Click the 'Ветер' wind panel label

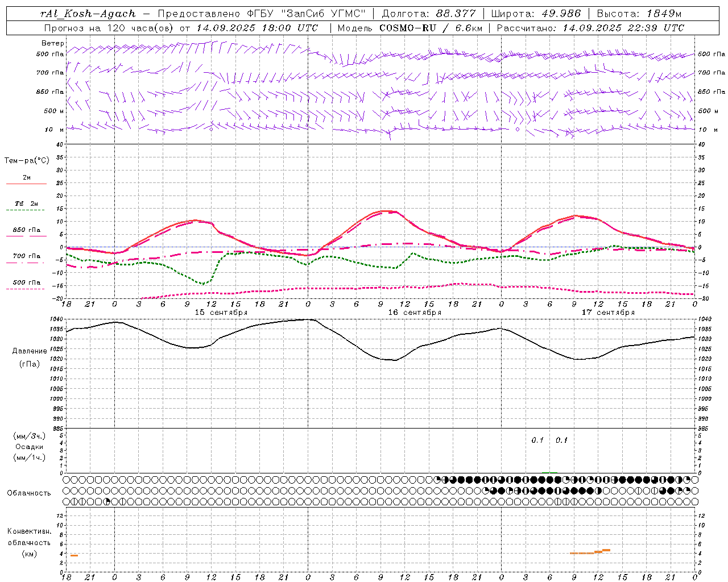click(53, 43)
